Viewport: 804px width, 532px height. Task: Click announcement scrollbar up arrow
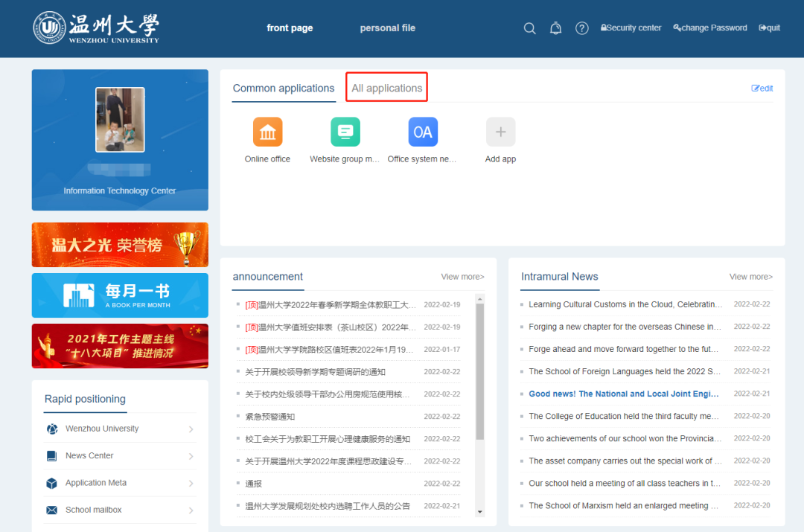click(x=480, y=299)
